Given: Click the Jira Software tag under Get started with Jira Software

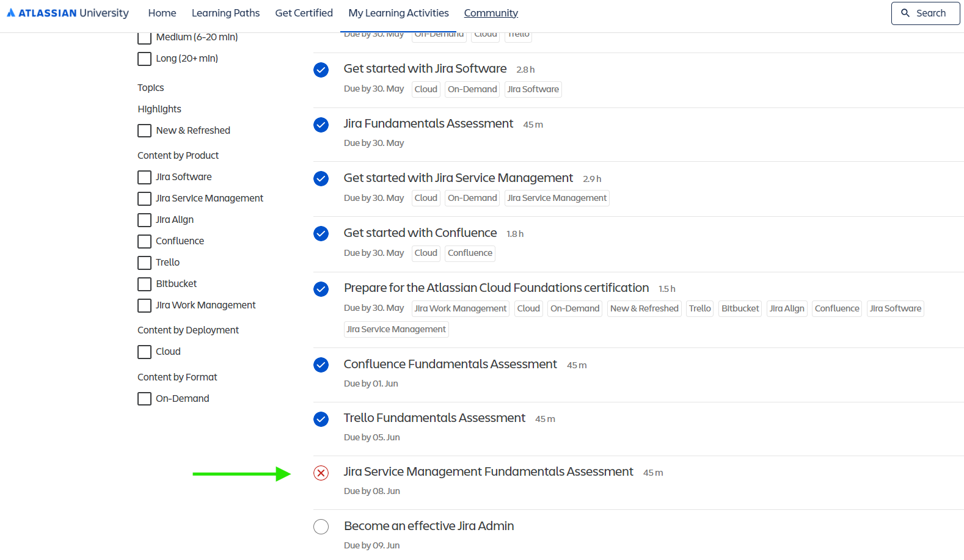Looking at the screenshot, I should [533, 90].
